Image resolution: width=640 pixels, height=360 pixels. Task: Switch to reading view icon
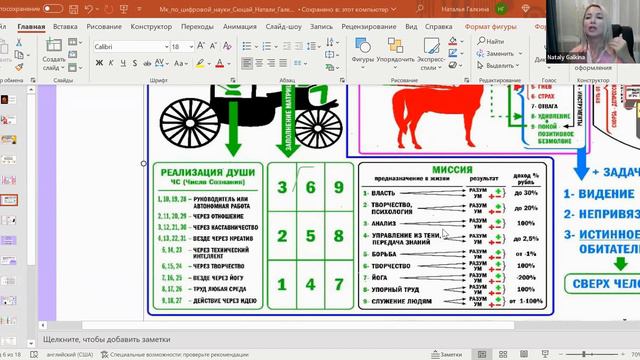(524, 354)
